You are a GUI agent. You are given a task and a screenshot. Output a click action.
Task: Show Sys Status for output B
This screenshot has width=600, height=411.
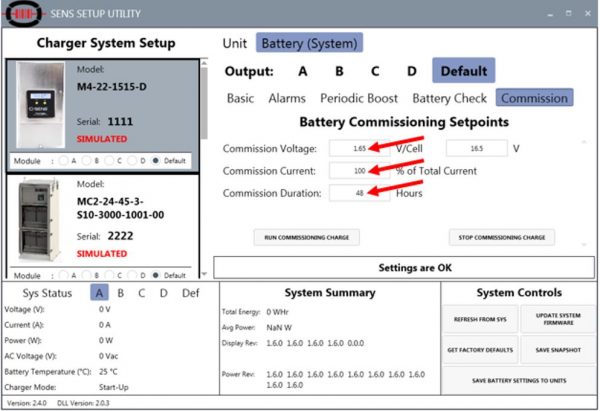[121, 293]
